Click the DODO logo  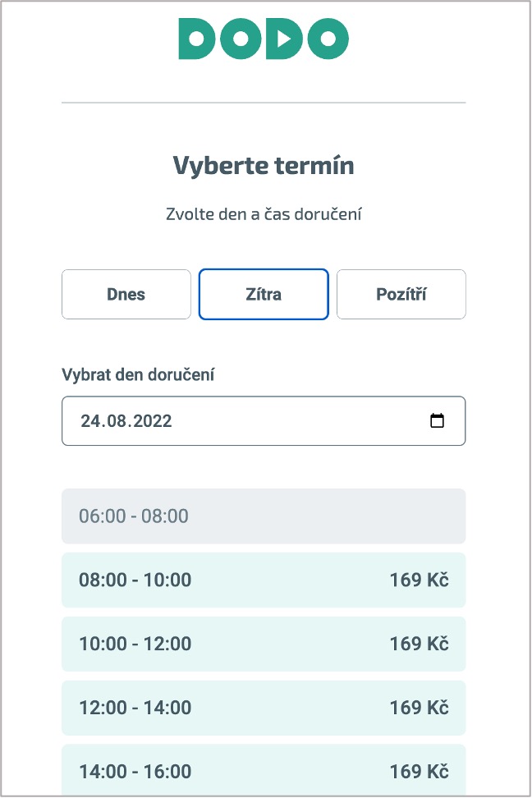264,39
